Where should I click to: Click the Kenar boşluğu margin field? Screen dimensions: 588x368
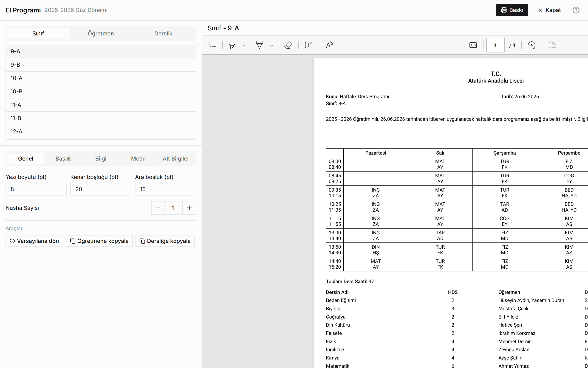point(101,189)
